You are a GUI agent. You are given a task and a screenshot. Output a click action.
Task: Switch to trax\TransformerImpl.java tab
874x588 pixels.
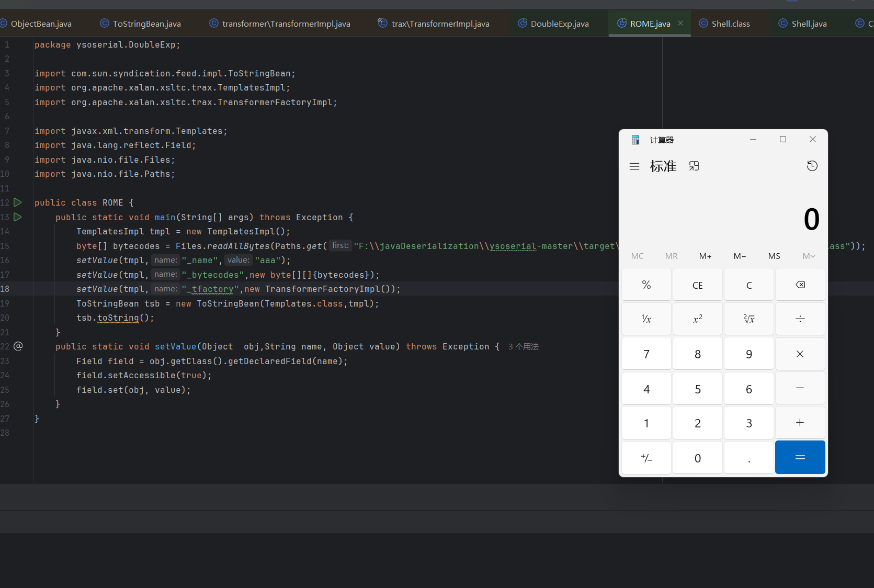point(434,24)
